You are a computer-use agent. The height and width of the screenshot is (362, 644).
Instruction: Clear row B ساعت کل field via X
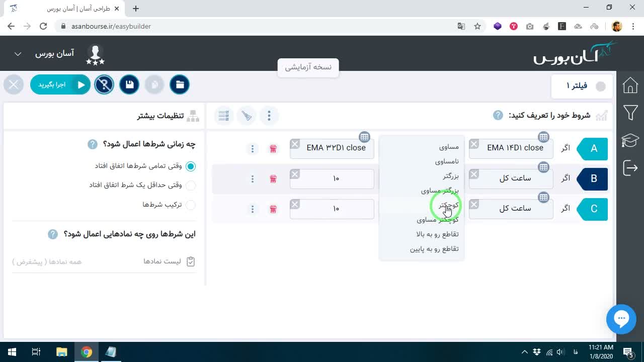click(474, 174)
